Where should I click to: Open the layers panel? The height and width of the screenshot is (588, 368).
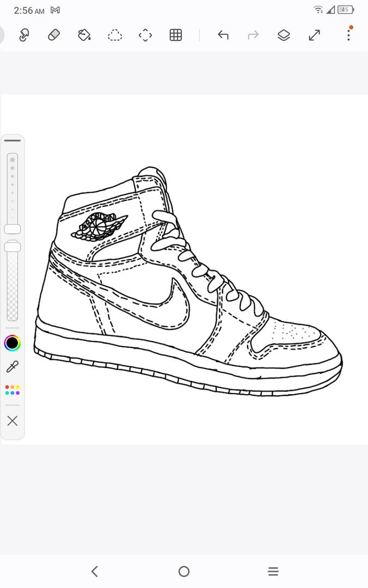[284, 35]
